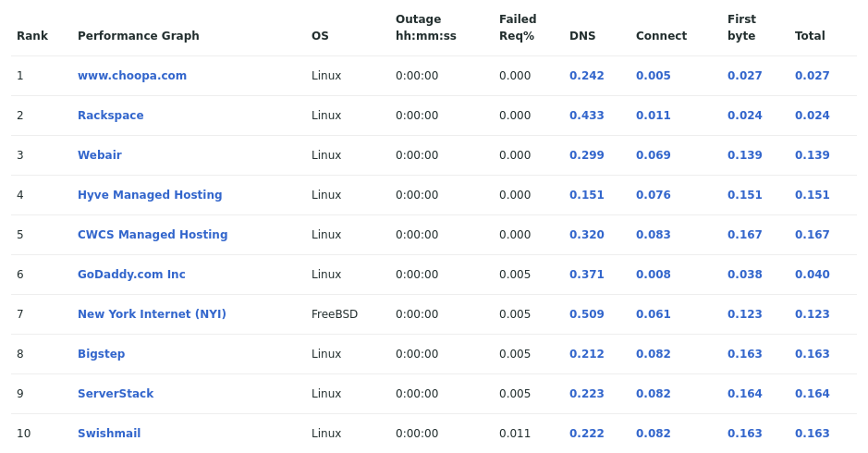Screen dimensions: 868x453
Task: Click the Outage hh:mm:ss column header
Action: coord(426,28)
